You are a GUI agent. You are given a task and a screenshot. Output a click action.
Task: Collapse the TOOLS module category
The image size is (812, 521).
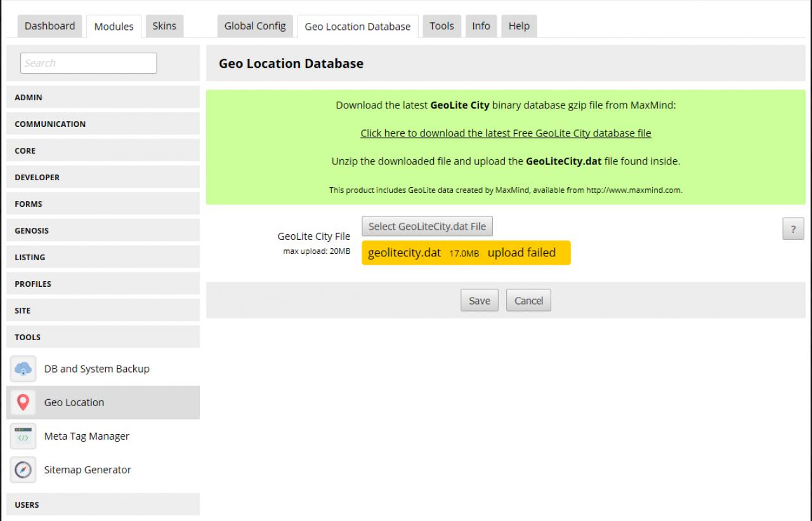coord(103,338)
